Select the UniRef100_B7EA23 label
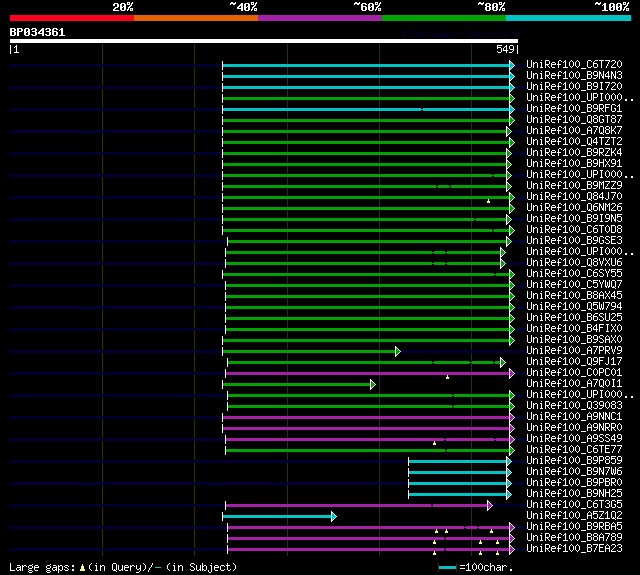This screenshot has height=575, width=640. (x=574, y=549)
